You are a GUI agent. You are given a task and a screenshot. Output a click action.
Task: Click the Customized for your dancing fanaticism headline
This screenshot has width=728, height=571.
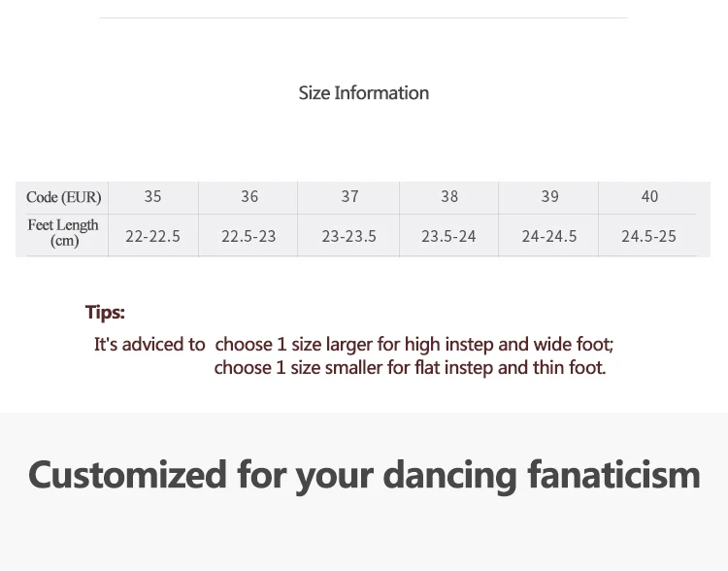[x=364, y=475]
